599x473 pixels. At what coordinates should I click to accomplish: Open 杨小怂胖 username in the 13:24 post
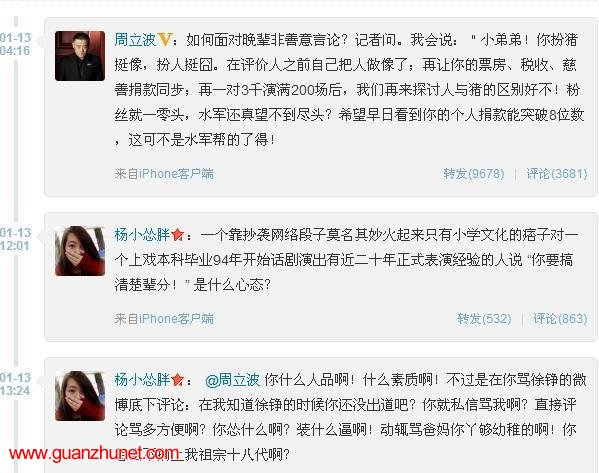(x=142, y=380)
